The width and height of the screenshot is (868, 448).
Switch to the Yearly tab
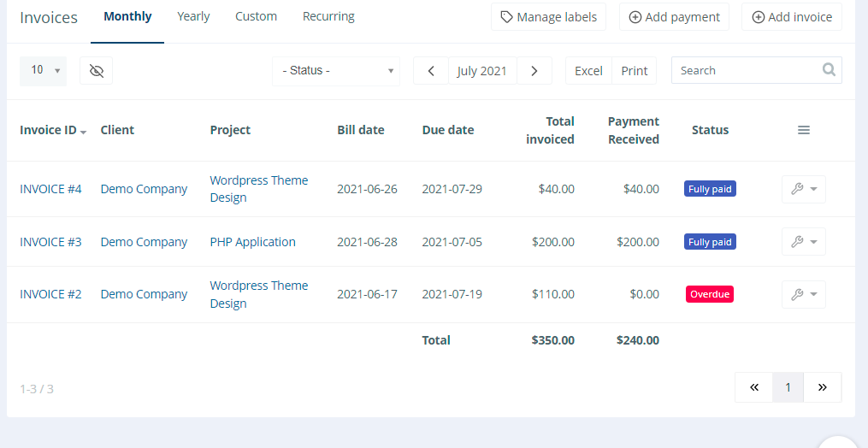pos(193,16)
